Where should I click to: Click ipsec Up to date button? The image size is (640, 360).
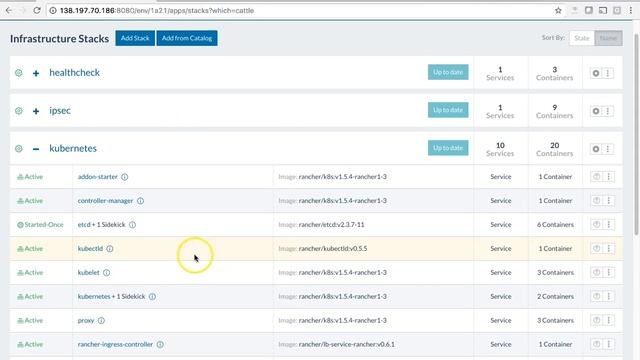click(x=448, y=110)
